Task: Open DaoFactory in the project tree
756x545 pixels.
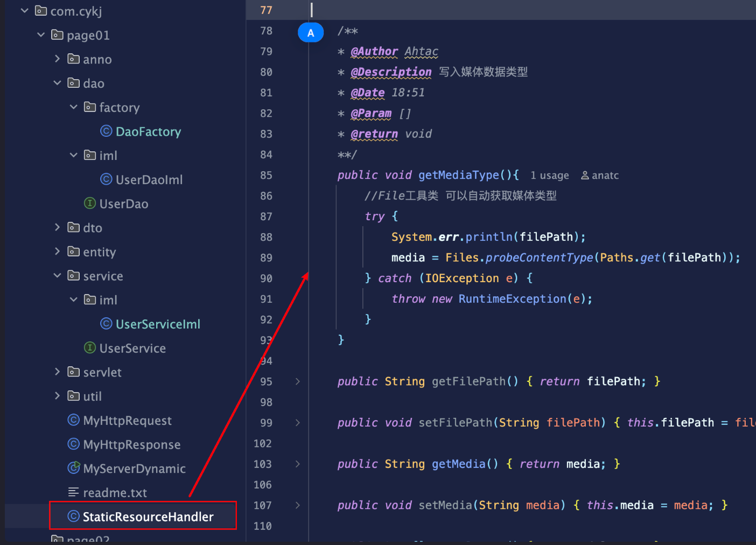Action: (148, 131)
